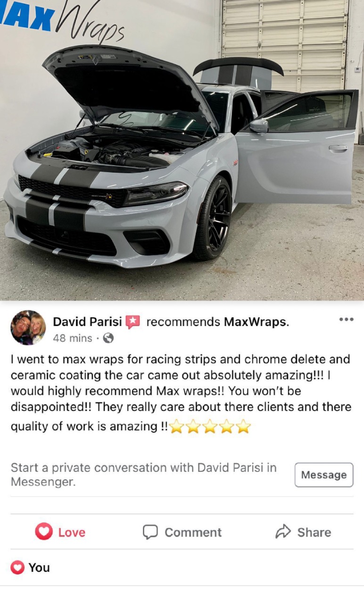Screen dimensions: 364x604
Task: Open the David Parisi name link
Action: (87, 322)
